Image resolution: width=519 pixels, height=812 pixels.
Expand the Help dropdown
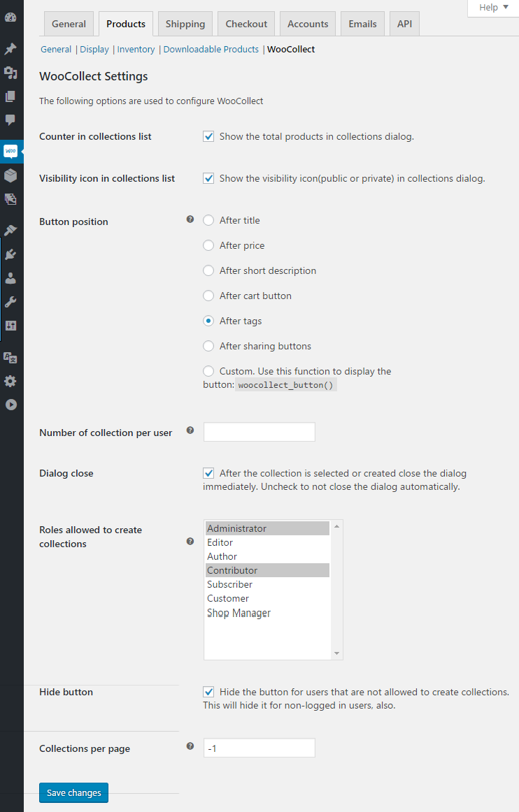click(493, 8)
